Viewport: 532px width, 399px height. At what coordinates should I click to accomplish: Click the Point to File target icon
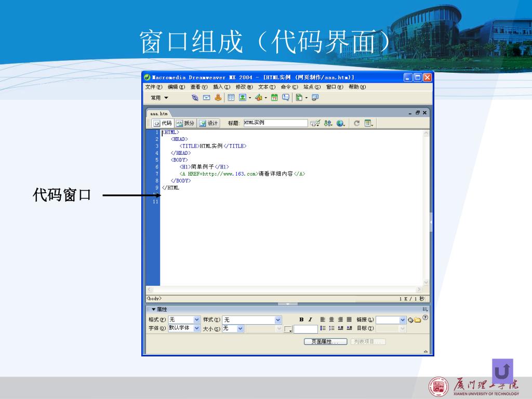pos(410,320)
